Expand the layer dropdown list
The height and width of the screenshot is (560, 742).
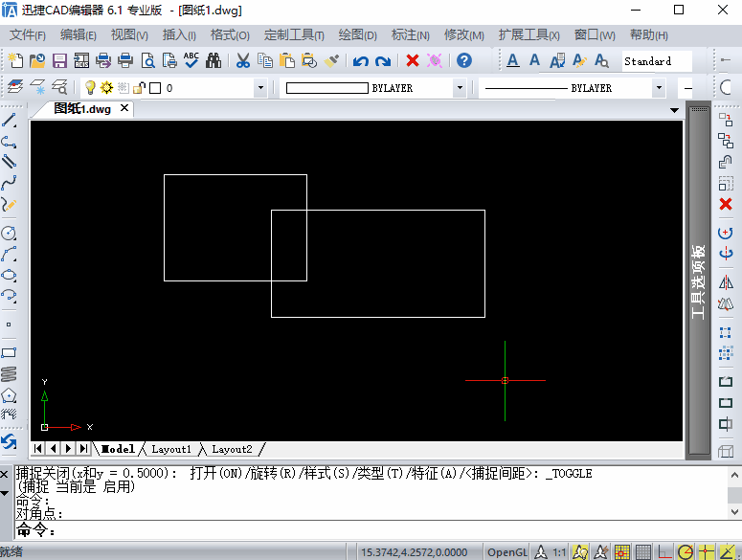pos(260,88)
